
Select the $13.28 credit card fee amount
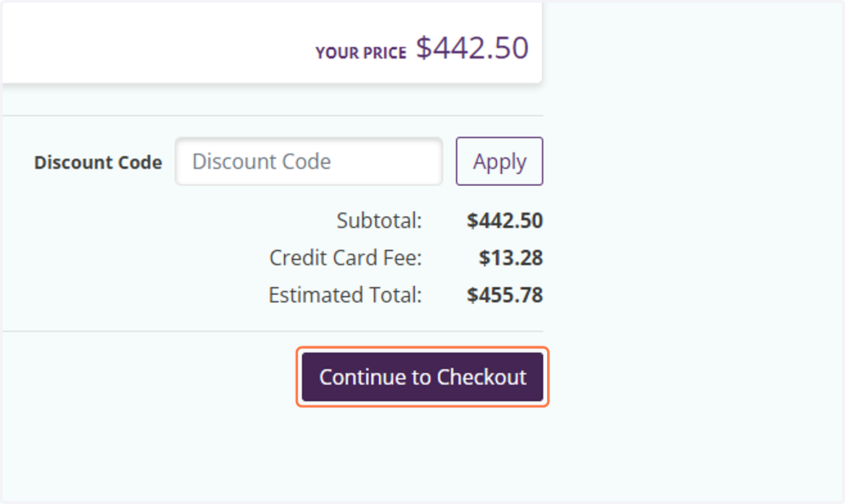coord(511,258)
